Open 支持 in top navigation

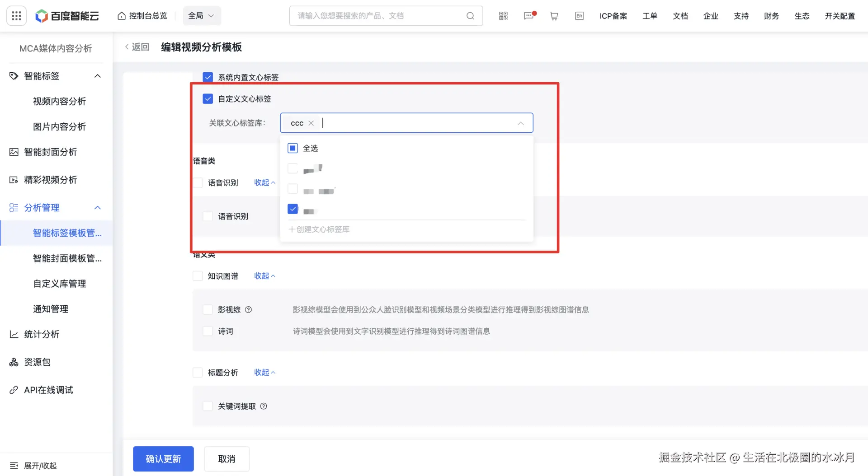click(x=741, y=16)
